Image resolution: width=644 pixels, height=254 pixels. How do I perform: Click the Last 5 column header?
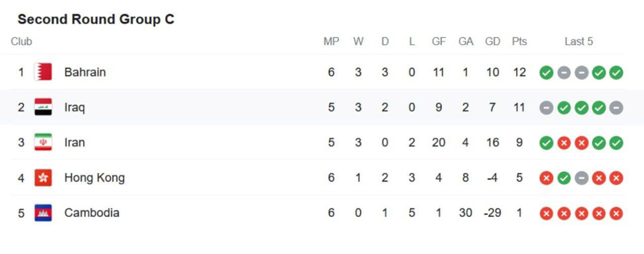[579, 42]
